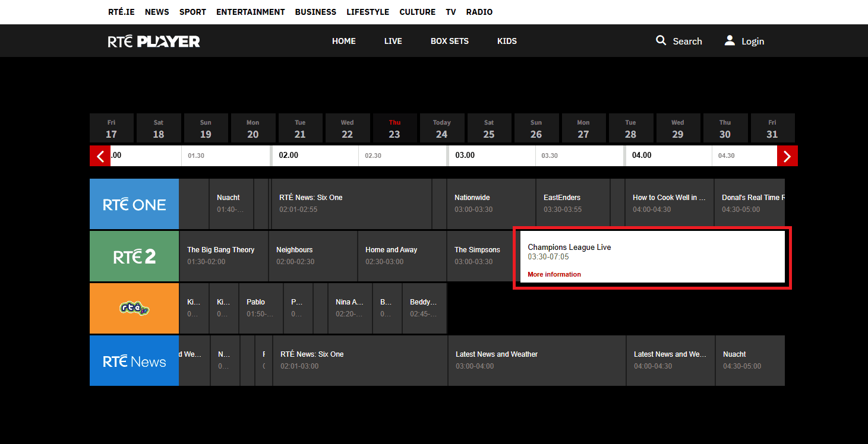
Task: Go to BOX SETS section
Action: pyautogui.click(x=449, y=41)
